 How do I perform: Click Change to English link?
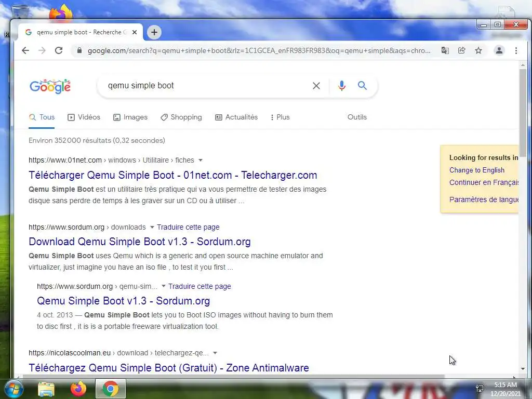coord(477,170)
